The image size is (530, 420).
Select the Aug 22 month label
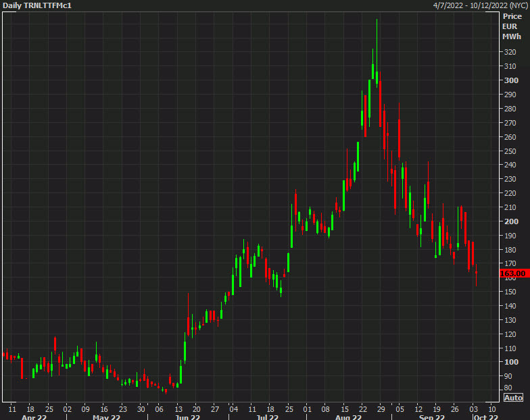[347, 417]
